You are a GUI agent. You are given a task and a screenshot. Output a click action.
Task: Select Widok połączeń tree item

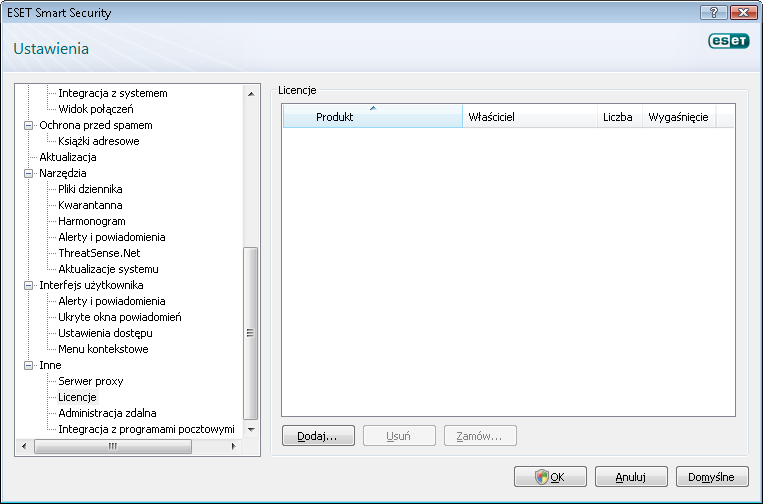pyautogui.click(x=96, y=109)
